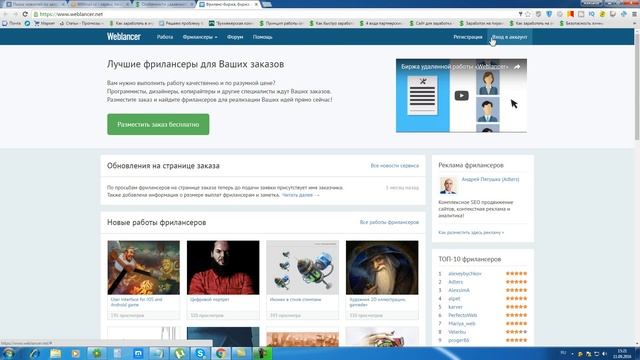Screen dimensions: 640x360
Task: Click Вход в аккаунт link
Action: (509, 37)
